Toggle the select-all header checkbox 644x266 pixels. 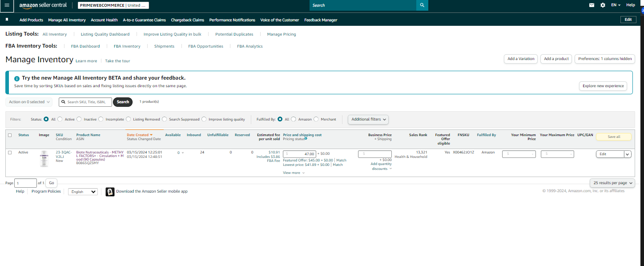coord(10,135)
